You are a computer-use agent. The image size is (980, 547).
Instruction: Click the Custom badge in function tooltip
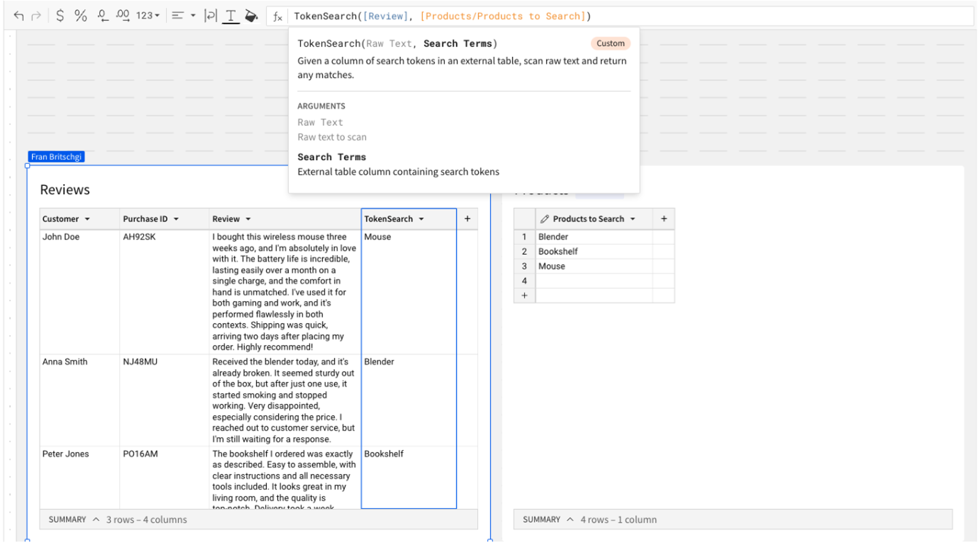(x=610, y=43)
